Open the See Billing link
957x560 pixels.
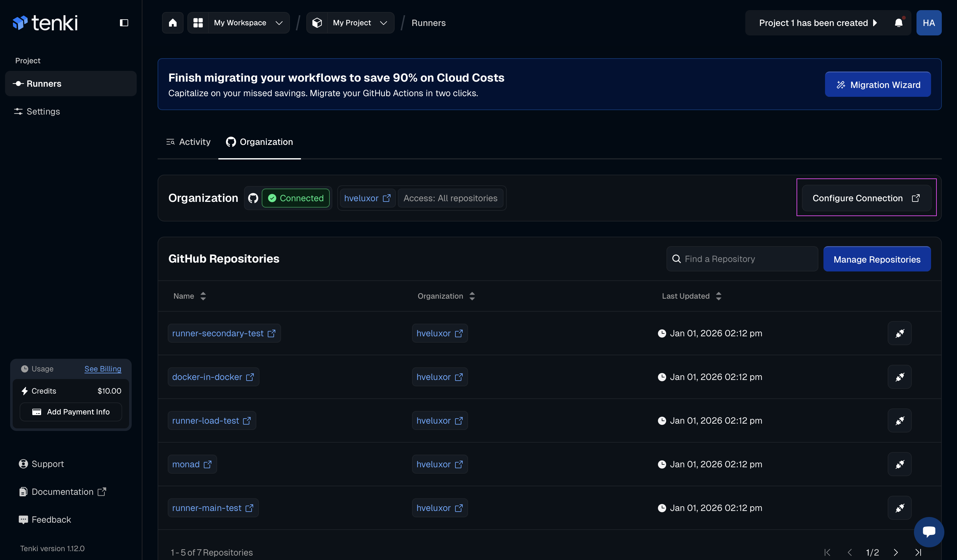point(103,369)
